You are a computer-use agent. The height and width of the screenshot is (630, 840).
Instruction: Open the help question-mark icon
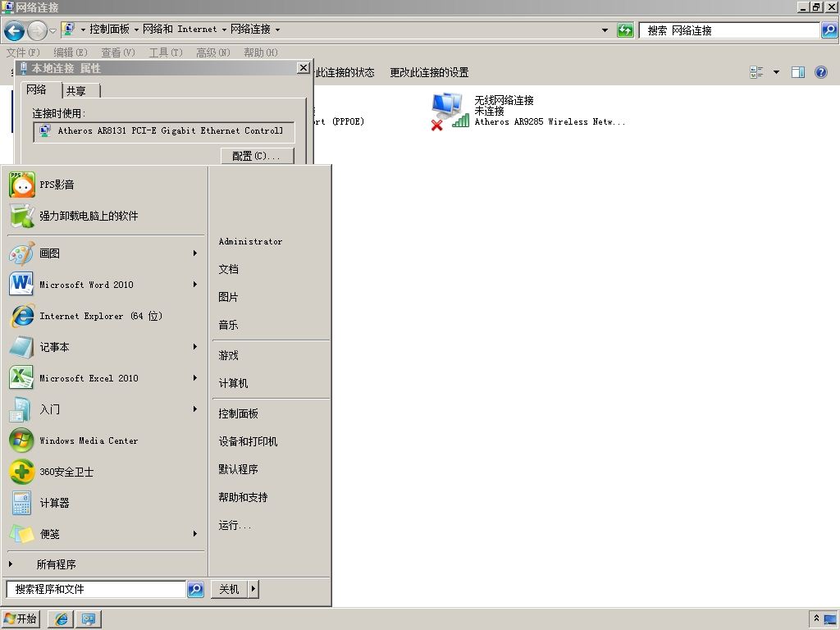tap(820, 72)
